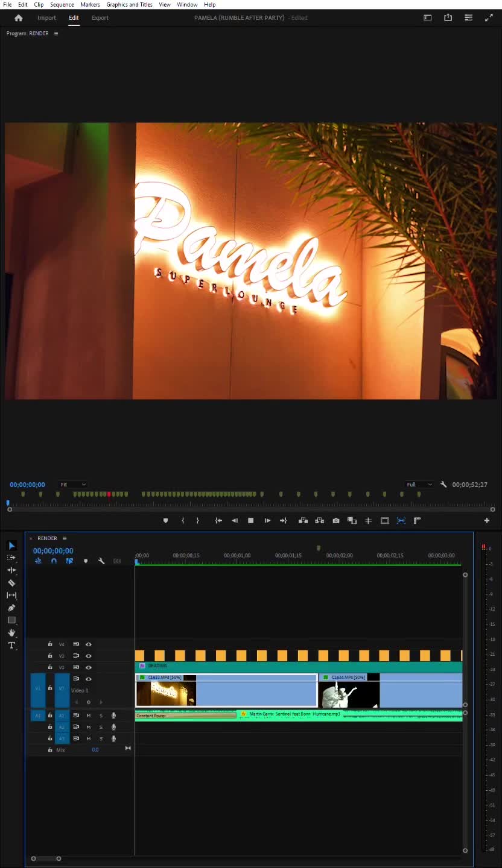Toggle Linked Selection in timeline
This screenshot has width=502, height=868.
click(69, 561)
